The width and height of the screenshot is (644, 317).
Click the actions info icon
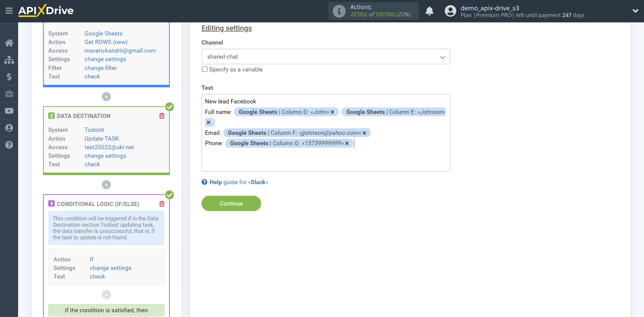(x=339, y=11)
